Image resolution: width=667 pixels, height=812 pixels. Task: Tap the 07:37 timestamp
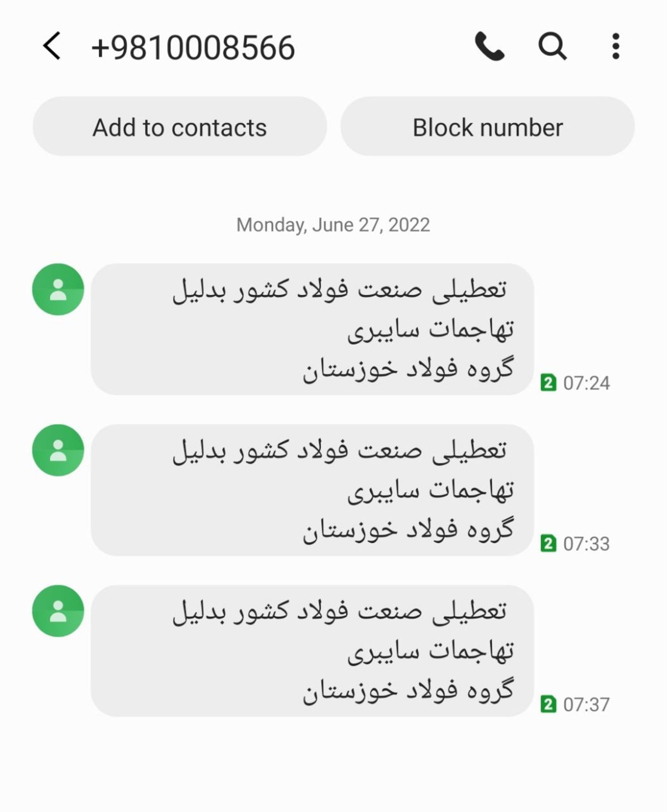click(x=586, y=705)
